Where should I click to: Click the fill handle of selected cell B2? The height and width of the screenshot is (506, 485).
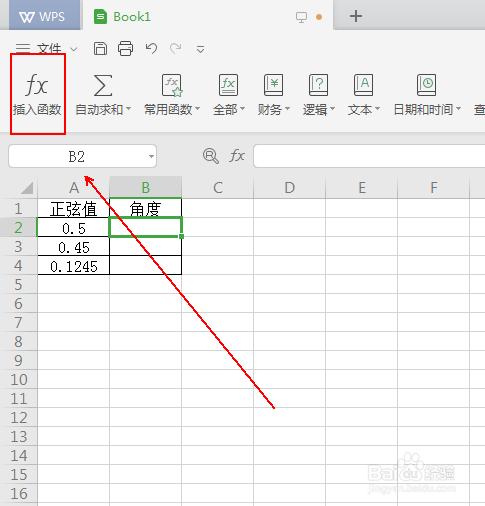181,236
